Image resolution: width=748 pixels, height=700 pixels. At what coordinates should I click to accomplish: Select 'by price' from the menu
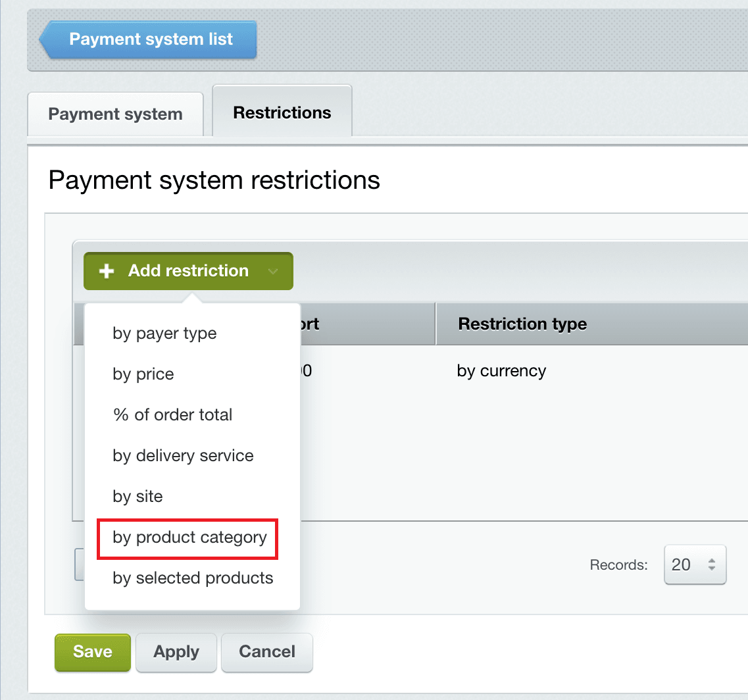(x=143, y=374)
